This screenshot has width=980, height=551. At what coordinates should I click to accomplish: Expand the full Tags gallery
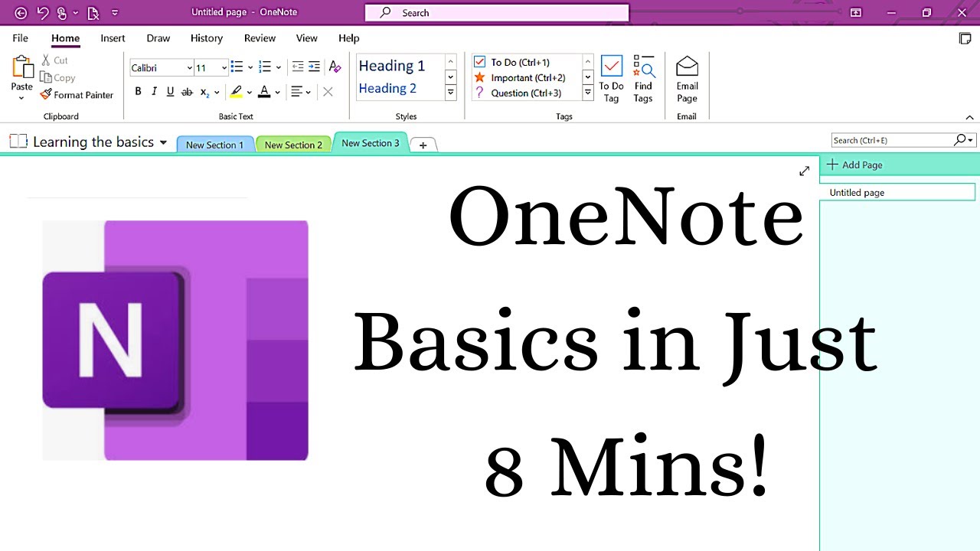[x=588, y=93]
